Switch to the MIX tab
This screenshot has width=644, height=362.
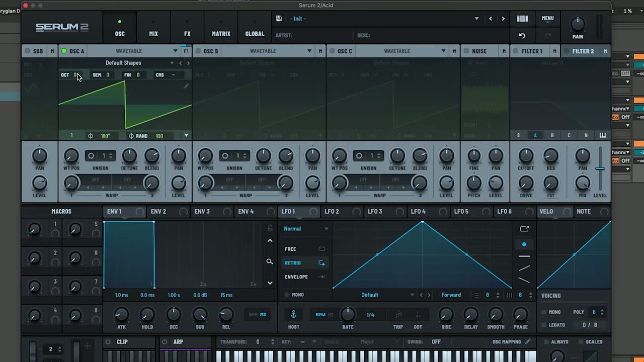(153, 29)
